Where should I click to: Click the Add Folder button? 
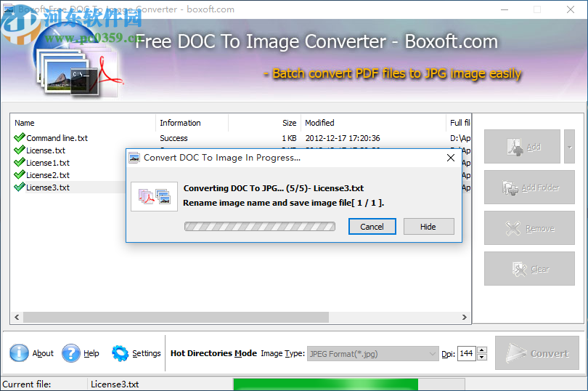coord(529,187)
